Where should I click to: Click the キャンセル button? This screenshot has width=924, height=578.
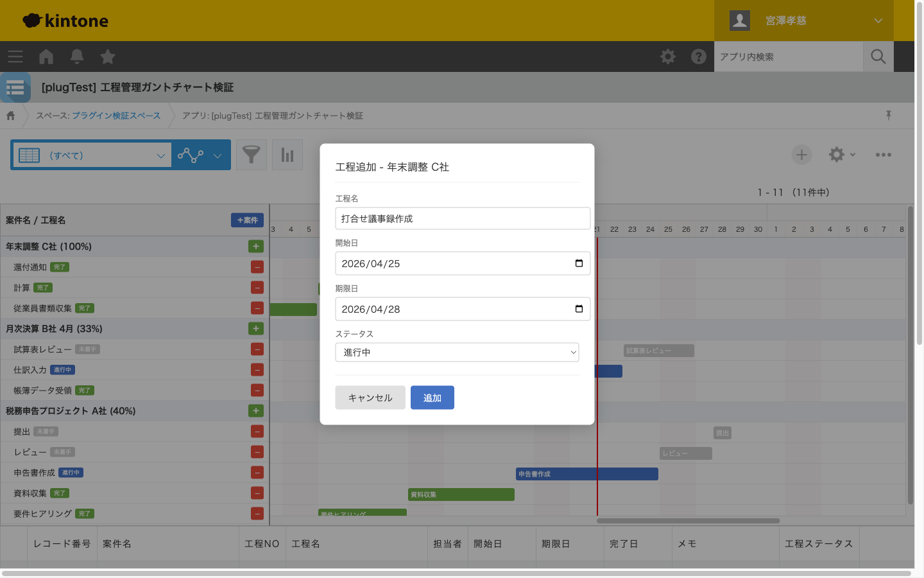click(370, 398)
